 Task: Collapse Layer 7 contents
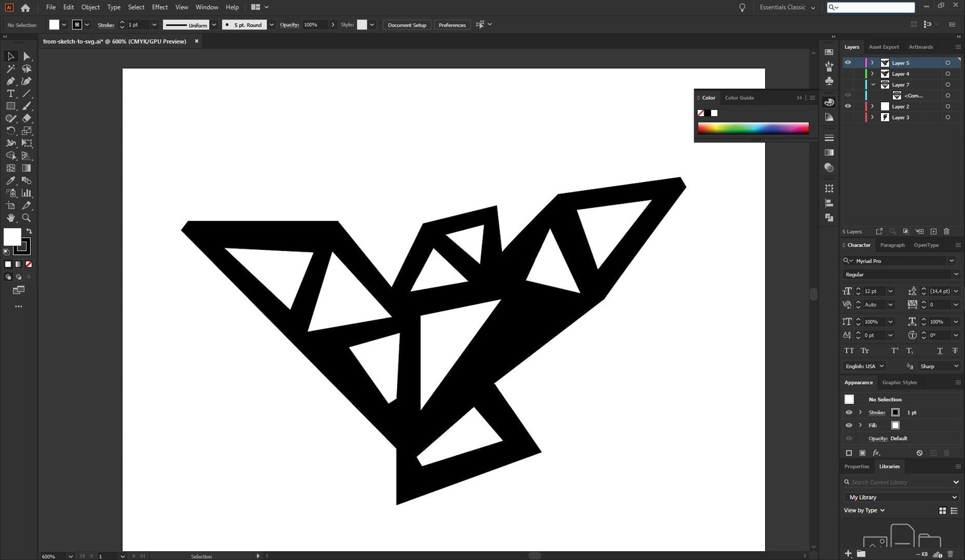(873, 85)
